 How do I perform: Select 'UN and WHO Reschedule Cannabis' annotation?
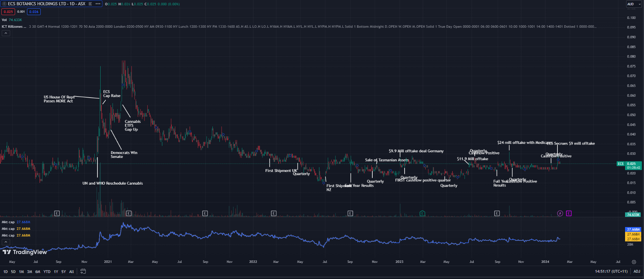click(113, 183)
